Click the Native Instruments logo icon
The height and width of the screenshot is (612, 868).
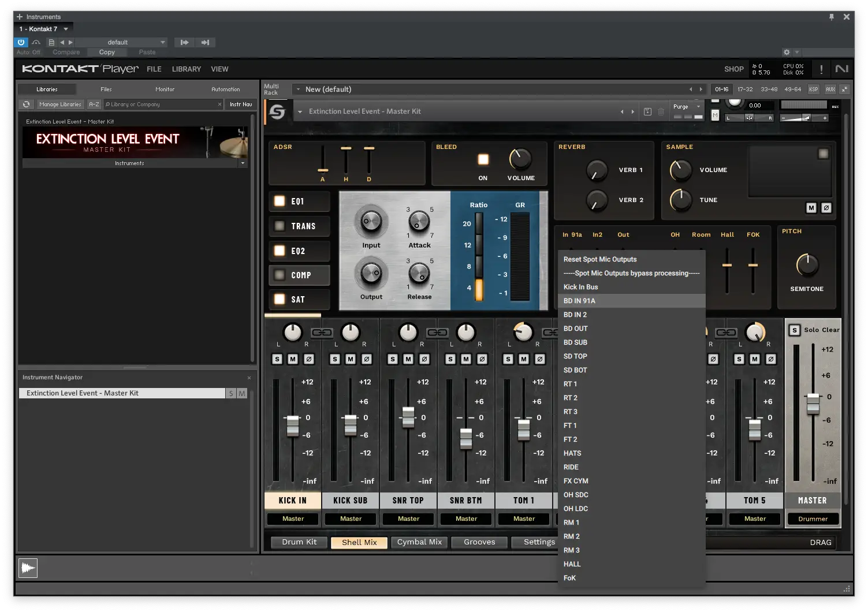(x=842, y=69)
